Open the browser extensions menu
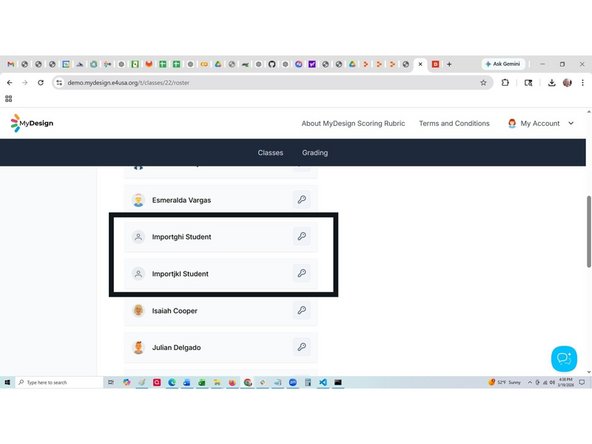The height and width of the screenshot is (444, 592). coord(505,83)
